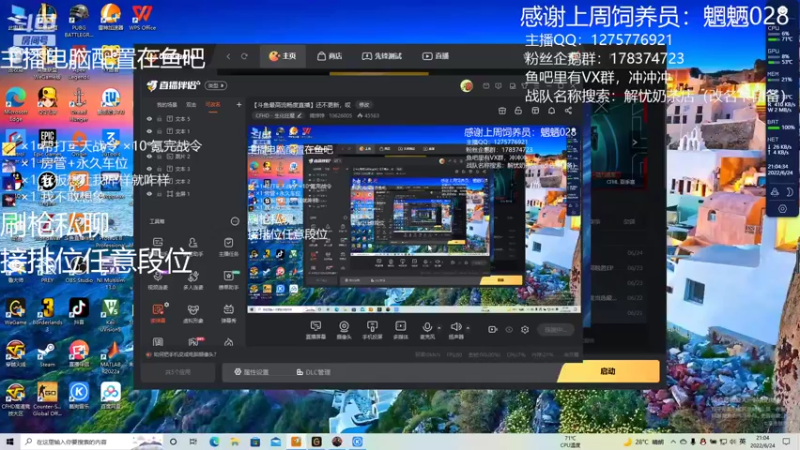Open the 多人连麦 tool

193,280
